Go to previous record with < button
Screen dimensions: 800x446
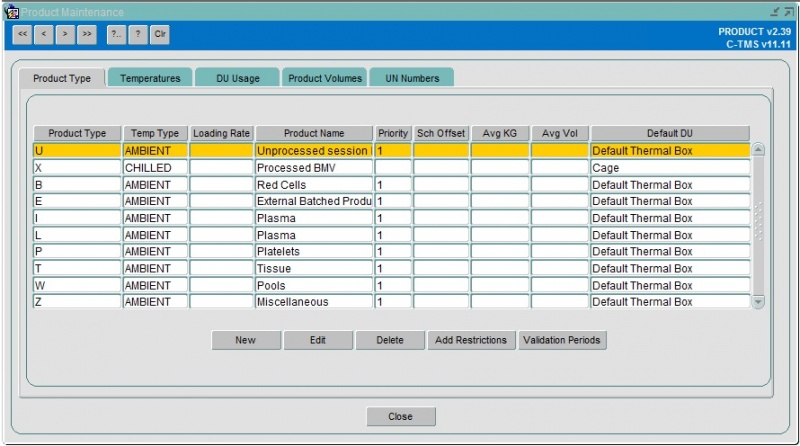pos(44,35)
